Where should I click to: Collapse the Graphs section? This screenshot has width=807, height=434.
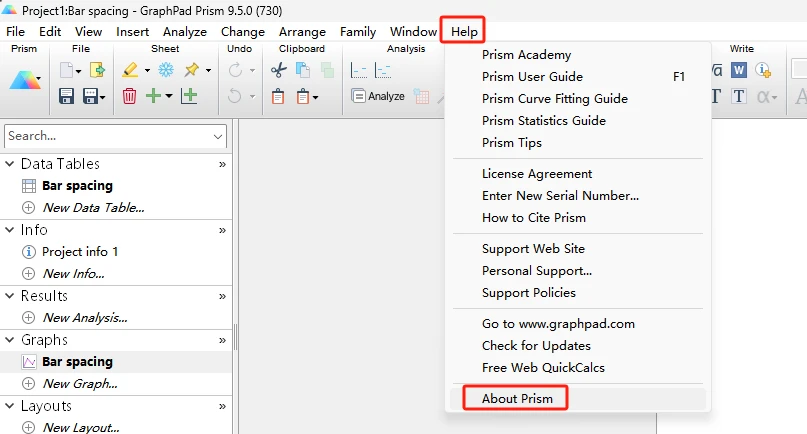tap(9, 340)
